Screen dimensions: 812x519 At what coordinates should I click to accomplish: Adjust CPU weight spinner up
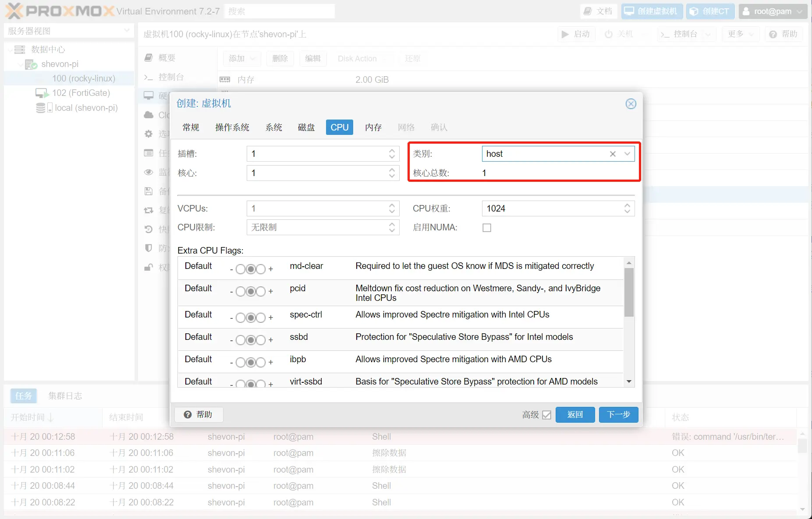[627, 205]
